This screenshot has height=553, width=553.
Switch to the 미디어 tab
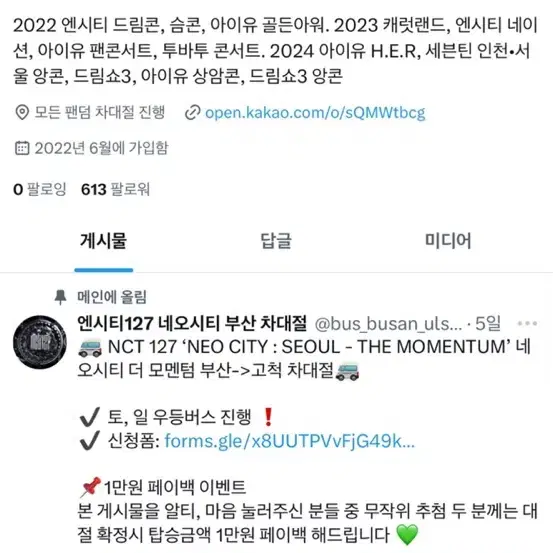448,241
